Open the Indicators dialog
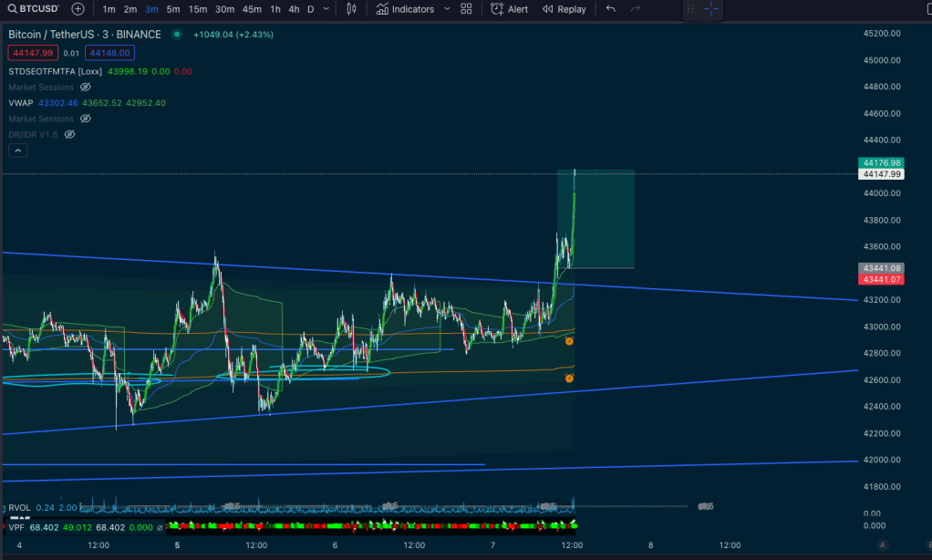The height and width of the screenshot is (560, 932). coord(406,9)
